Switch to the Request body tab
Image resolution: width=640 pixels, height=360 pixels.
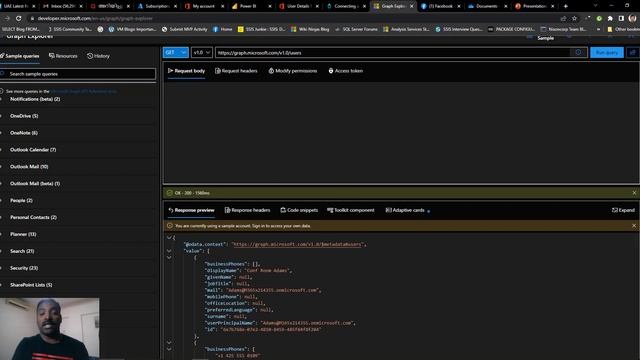click(186, 71)
